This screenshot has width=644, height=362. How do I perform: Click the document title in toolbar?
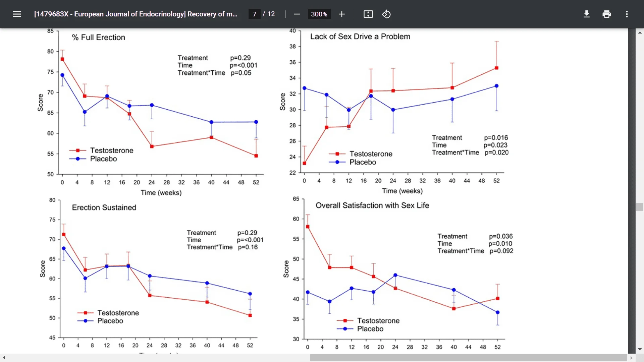[x=136, y=14]
